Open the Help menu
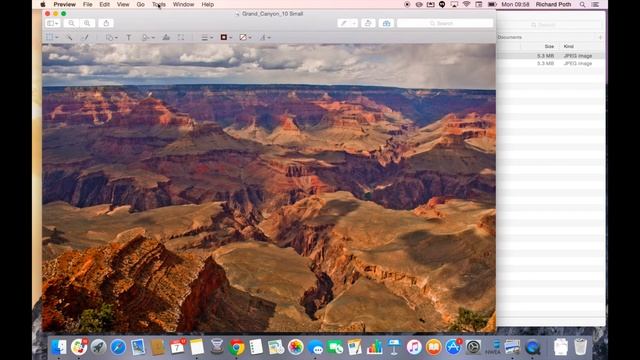 pos(207,4)
